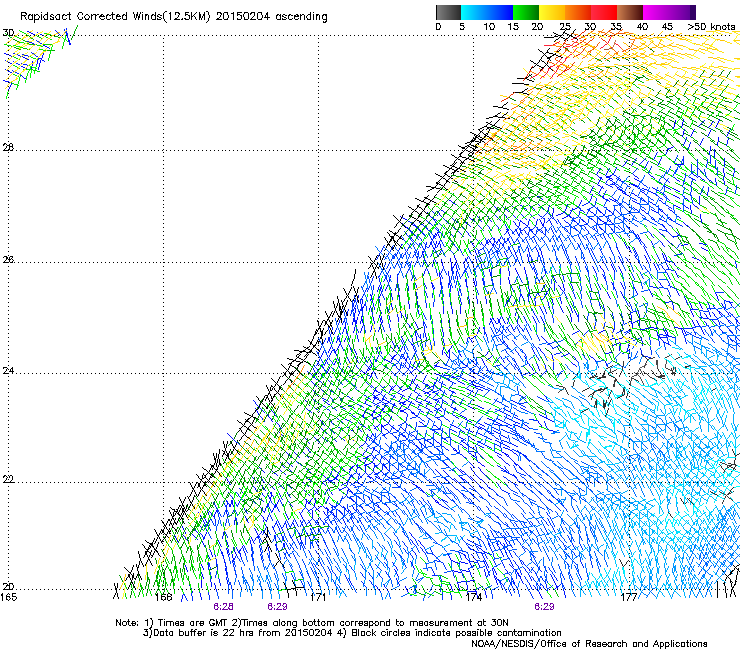Image resolution: width=740 pixels, height=650 pixels.
Task: Click the note 'Times are GMT'
Action: [x=193, y=623]
